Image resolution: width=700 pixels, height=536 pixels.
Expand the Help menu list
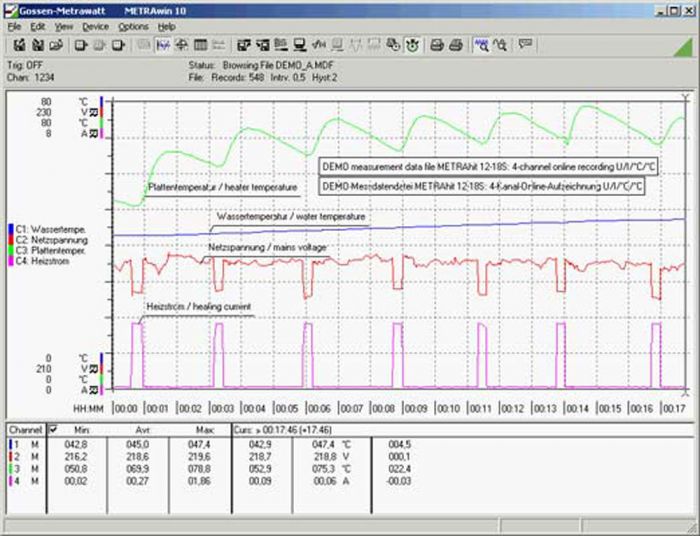click(x=166, y=26)
